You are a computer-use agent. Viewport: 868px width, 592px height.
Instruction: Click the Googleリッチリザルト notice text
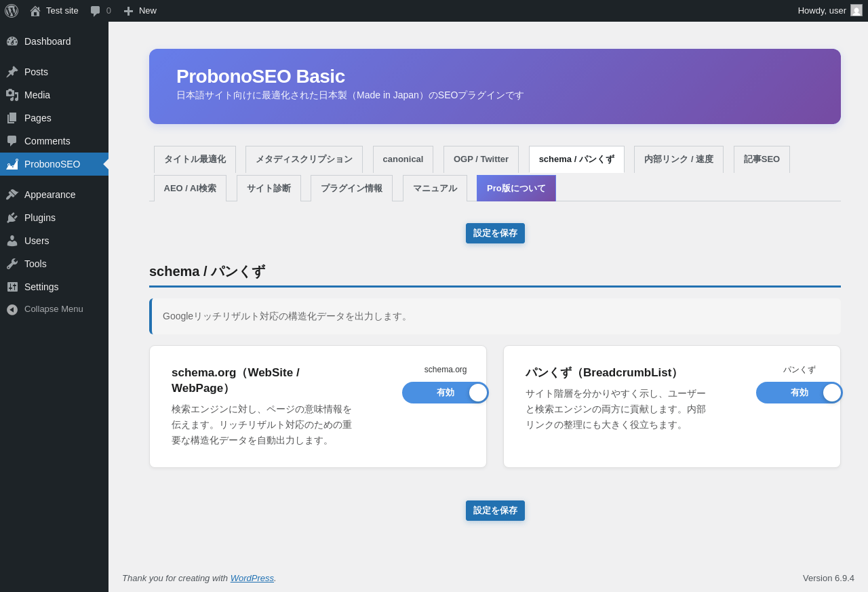pos(287,317)
